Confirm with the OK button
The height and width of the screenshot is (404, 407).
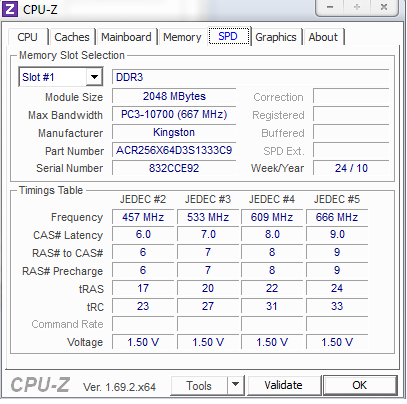point(360,385)
